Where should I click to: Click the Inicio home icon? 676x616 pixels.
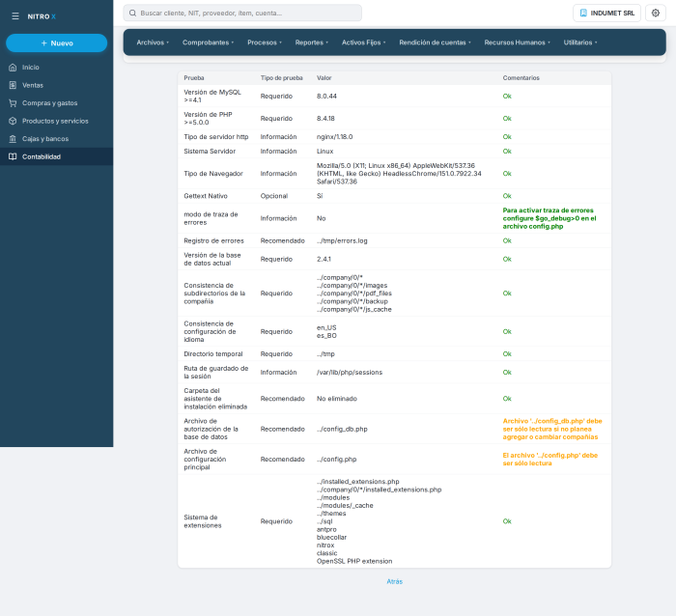(x=13, y=68)
